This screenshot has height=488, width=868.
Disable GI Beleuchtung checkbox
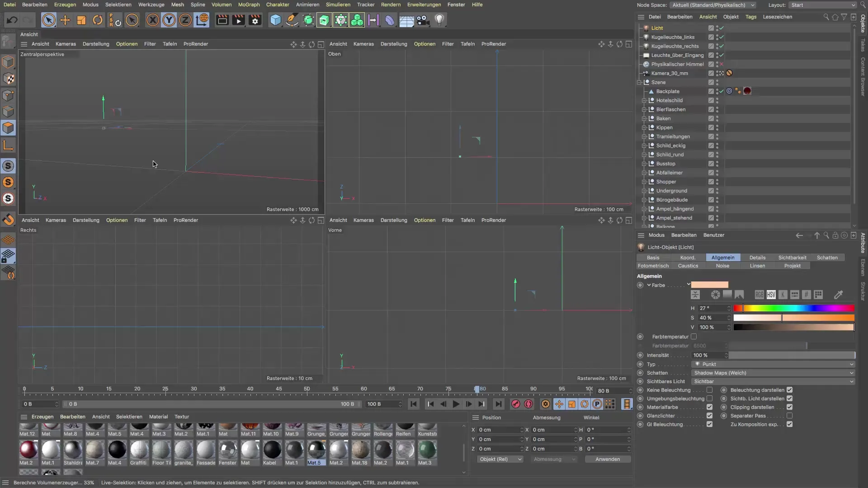pos(710,424)
